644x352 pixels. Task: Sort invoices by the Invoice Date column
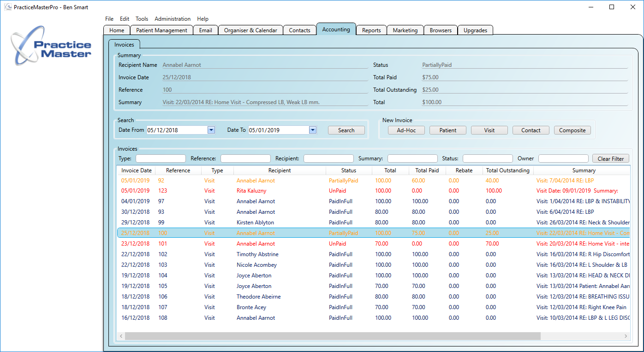click(x=136, y=170)
